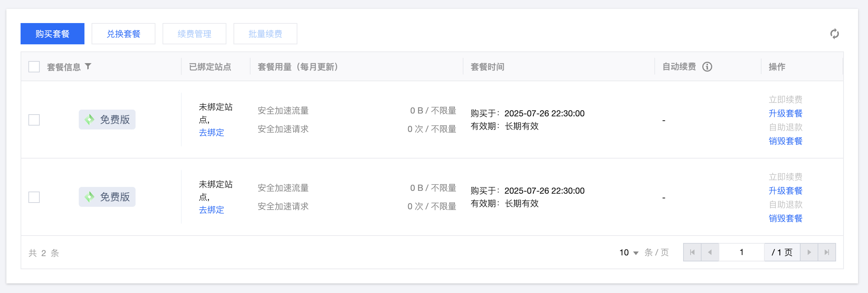868x293 pixels.
Task: Click second row purchase date 2025-07-26 22:30:00
Action: [x=545, y=191]
